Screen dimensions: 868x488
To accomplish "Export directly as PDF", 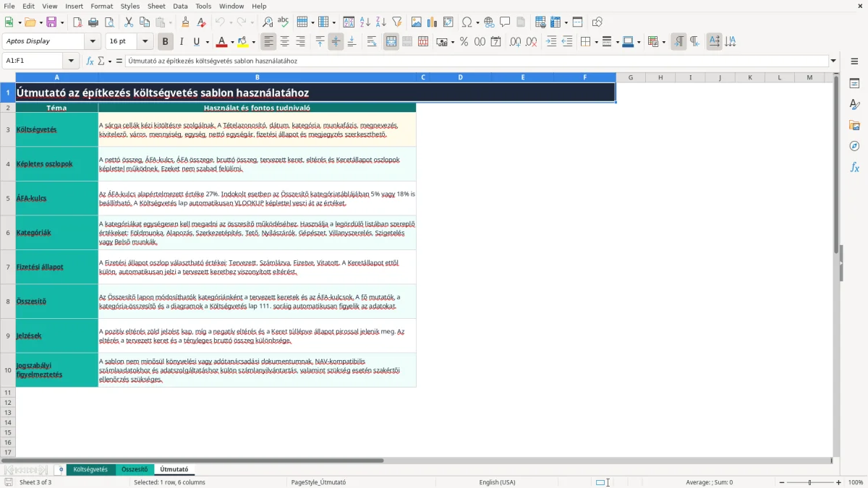I will pos(77,22).
